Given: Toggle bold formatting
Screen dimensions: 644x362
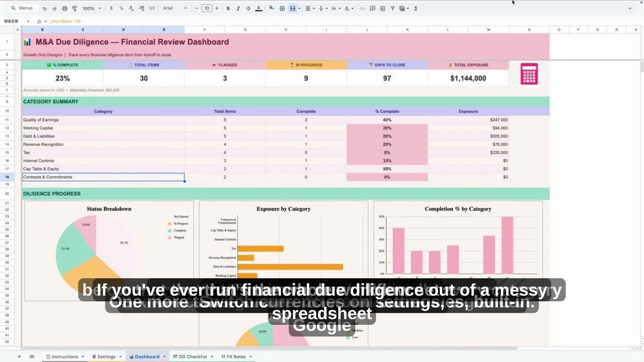Looking at the screenshot, I should click(228, 9).
